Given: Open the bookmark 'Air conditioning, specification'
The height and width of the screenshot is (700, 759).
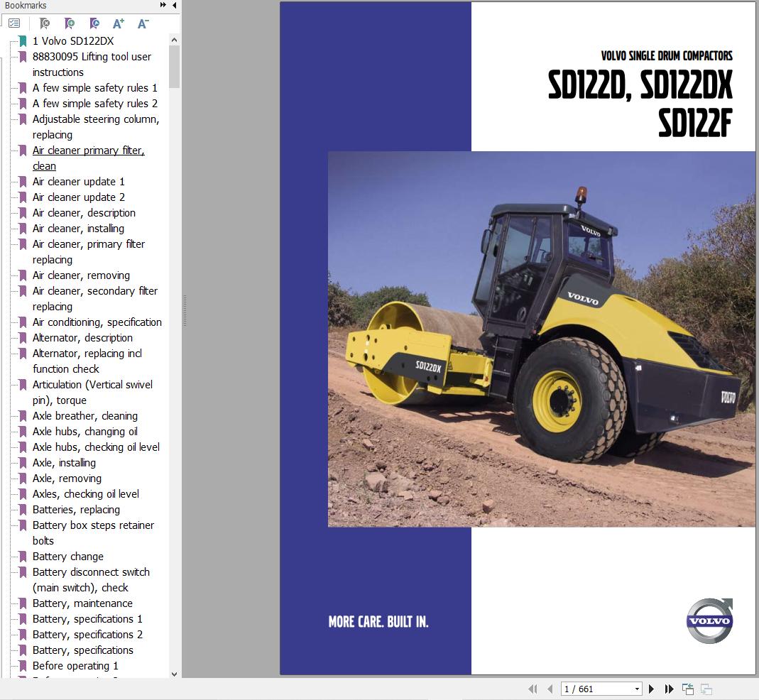Looking at the screenshot, I should [97, 322].
